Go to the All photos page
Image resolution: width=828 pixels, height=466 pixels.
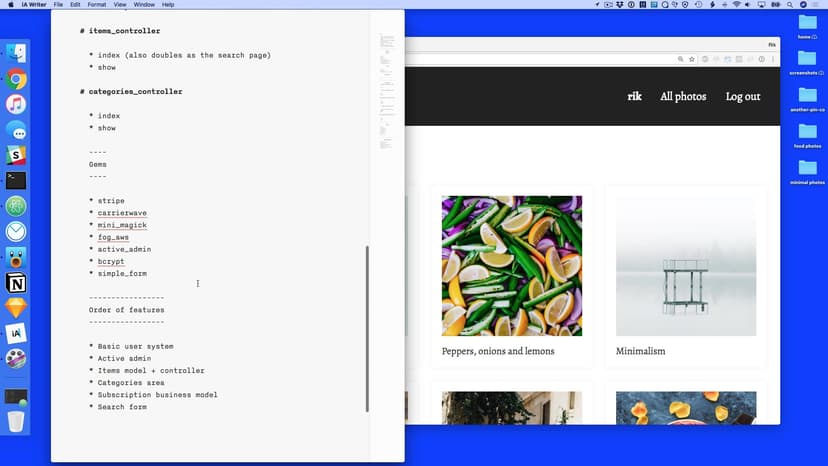click(x=683, y=97)
